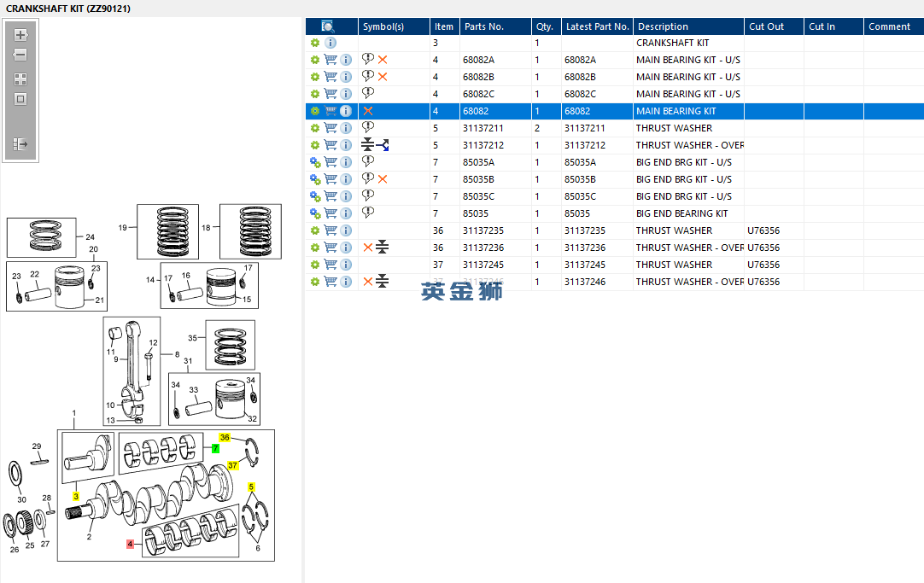Click the supersession arrow symbol for 31137212
Viewport: 924px width, 583px height.
[x=383, y=145]
